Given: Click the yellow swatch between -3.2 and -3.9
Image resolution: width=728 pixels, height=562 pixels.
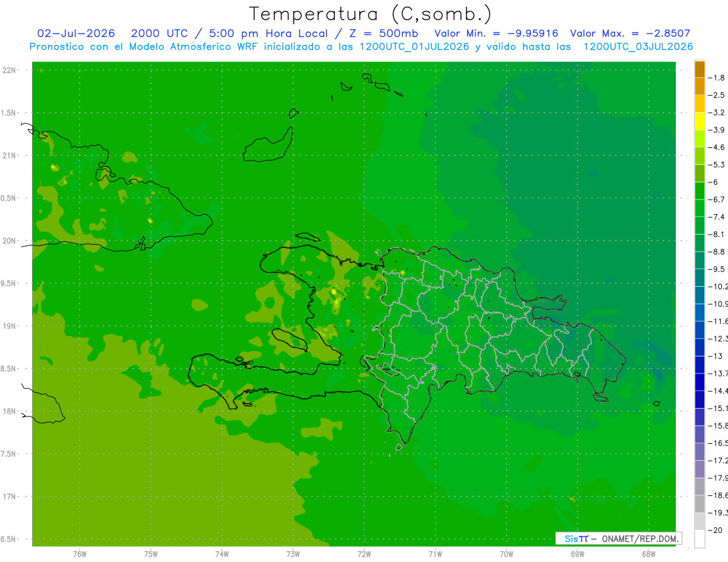Looking at the screenshot, I should coord(699,121).
